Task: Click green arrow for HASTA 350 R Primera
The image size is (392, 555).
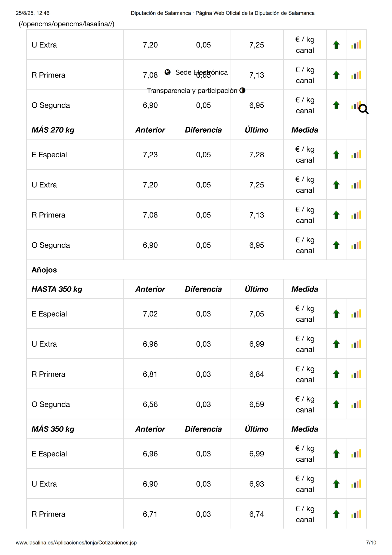Action: pos(336,374)
